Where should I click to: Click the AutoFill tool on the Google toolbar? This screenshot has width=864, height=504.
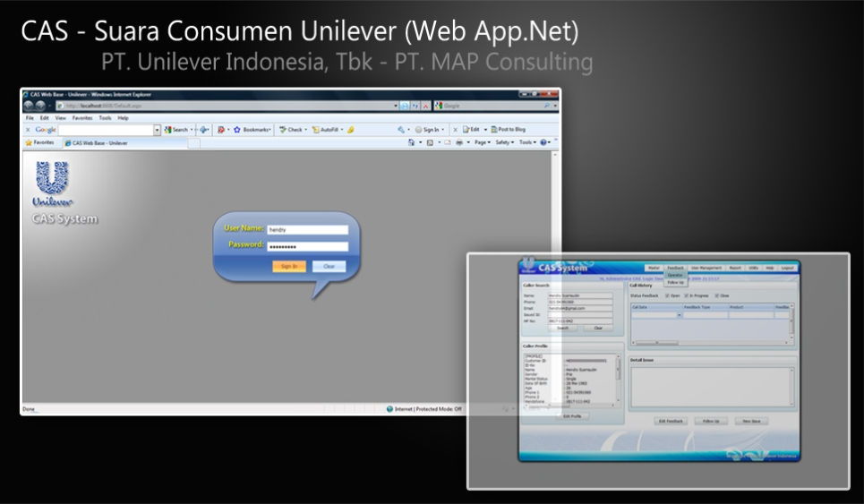tap(325, 130)
